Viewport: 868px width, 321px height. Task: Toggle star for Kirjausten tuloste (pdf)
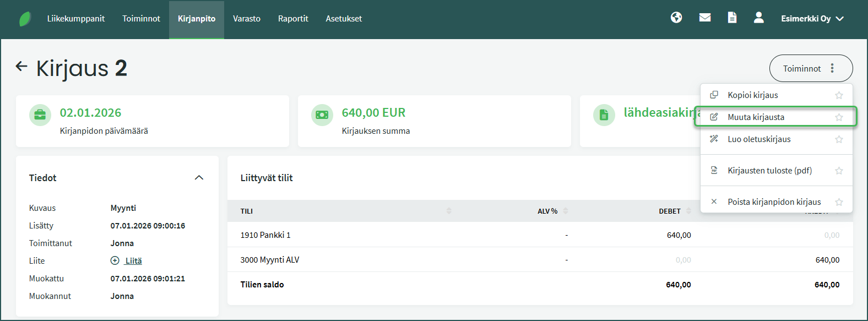[x=839, y=171]
